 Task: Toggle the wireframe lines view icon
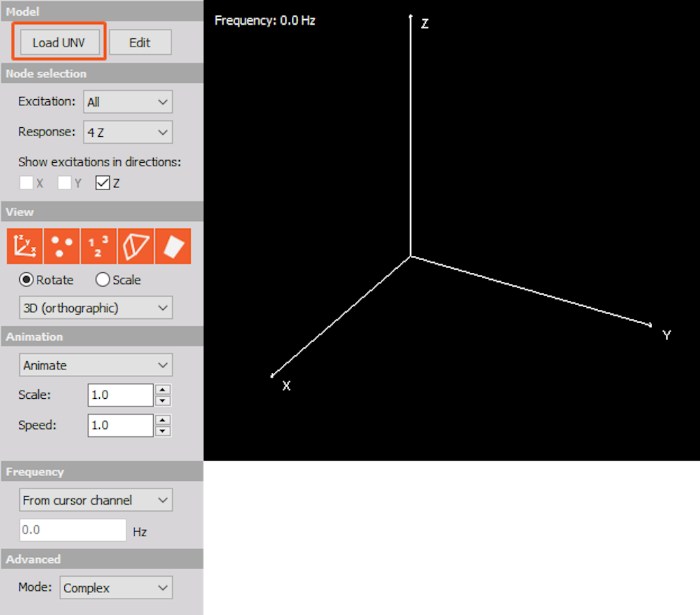136,246
